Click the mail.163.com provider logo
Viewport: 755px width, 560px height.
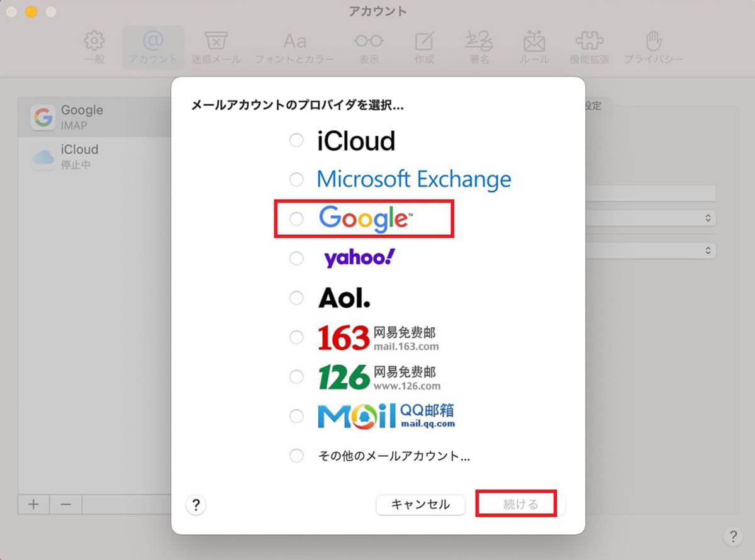coord(378,338)
